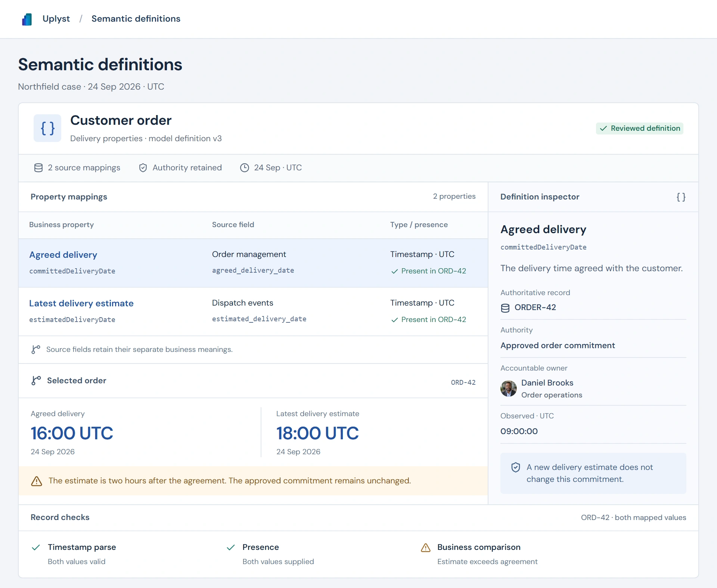Click the Record checks section heading
Viewport: 717px width, 588px height.
tap(60, 517)
